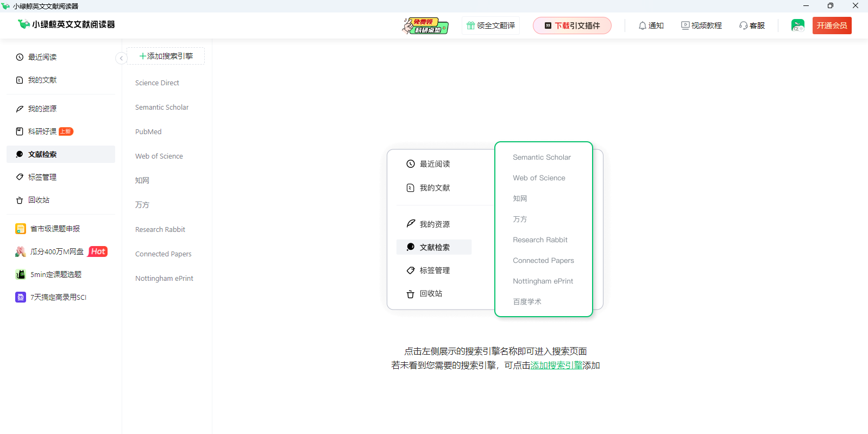This screenshot has width=868, height=434.
Task: Click the 开通会员 button
Action: [832, 26]
